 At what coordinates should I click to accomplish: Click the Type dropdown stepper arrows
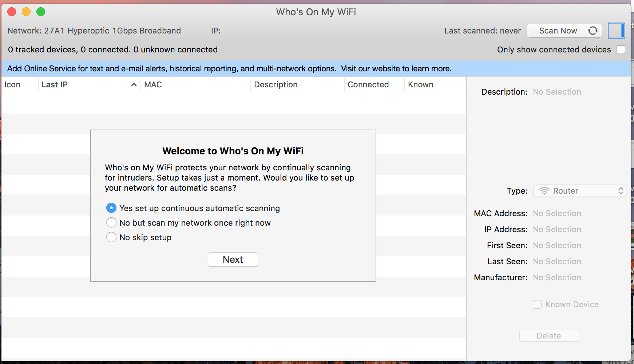tap(621, 191)
